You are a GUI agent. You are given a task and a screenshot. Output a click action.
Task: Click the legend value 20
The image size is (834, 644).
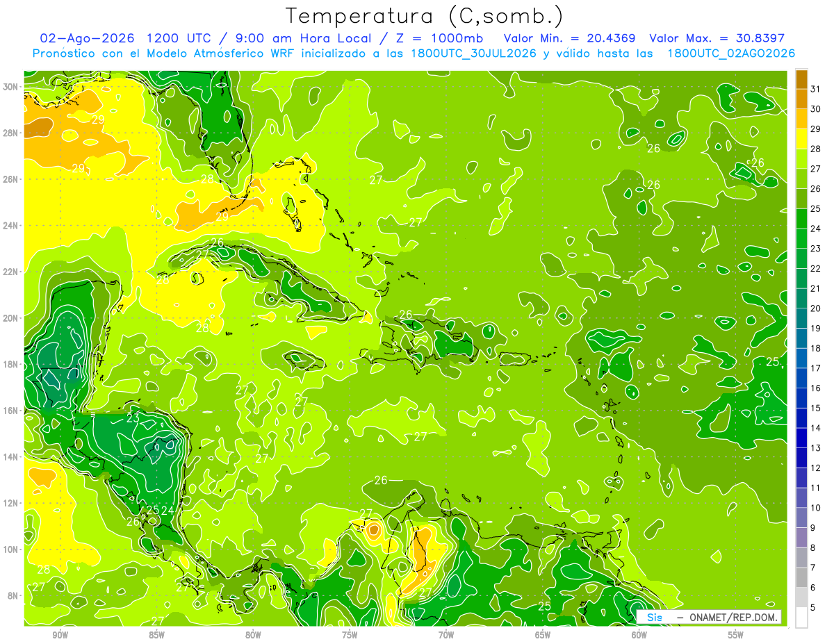coord(816,308)
